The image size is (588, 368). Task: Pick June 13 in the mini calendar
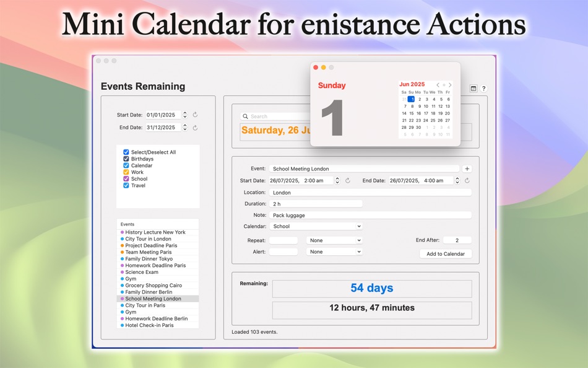click(x=447, y=107)
